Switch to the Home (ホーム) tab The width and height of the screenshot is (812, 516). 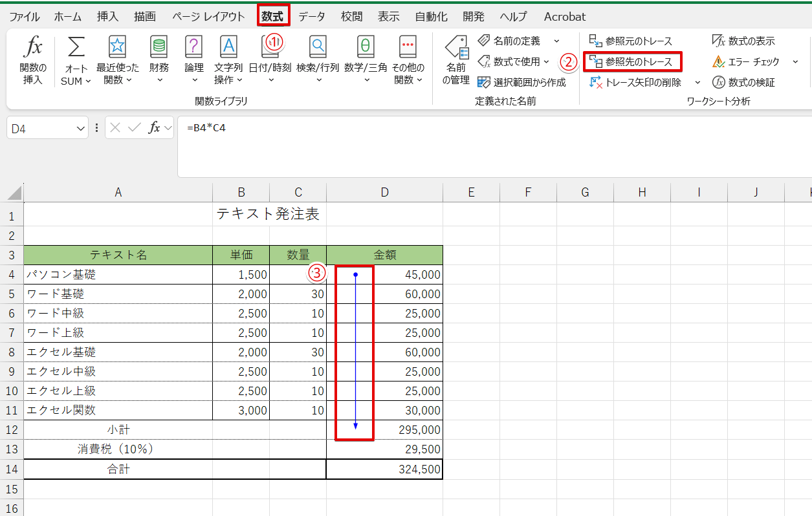(x=68, y=16)
